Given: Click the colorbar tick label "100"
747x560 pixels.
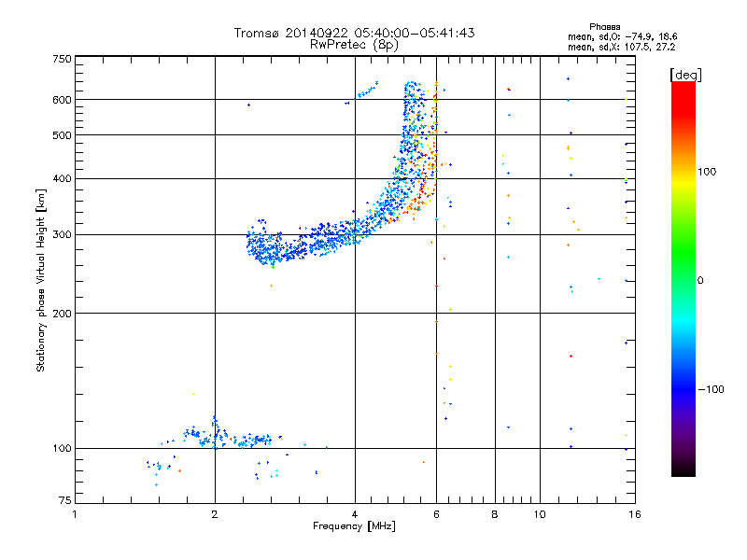Looking at the screenshot, I should (707, 172).
